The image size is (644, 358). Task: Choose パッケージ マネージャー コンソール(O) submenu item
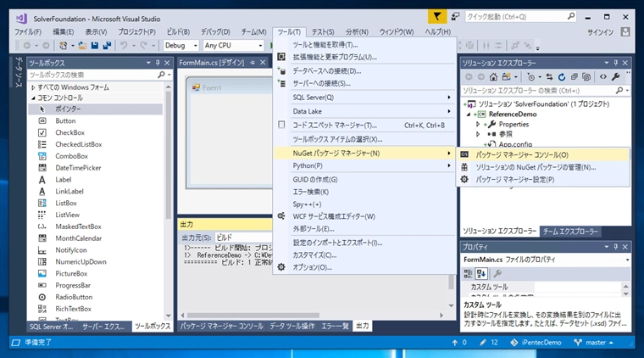point(542,155)
